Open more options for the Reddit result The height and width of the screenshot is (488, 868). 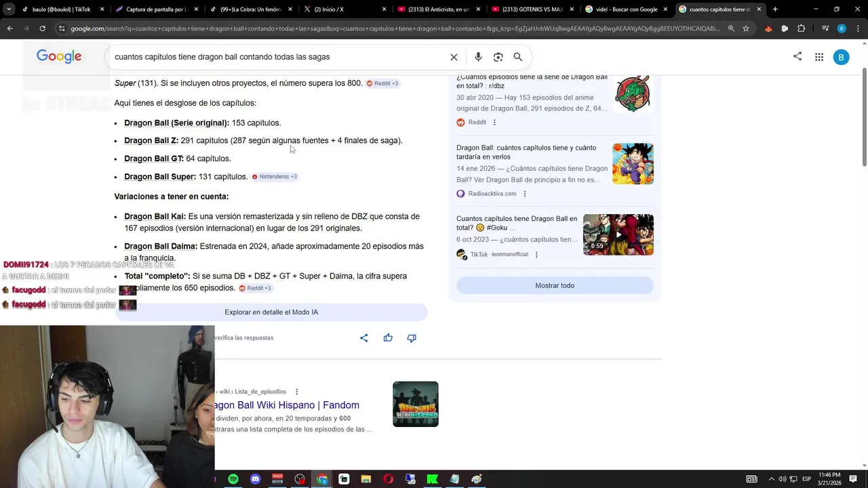494,123
